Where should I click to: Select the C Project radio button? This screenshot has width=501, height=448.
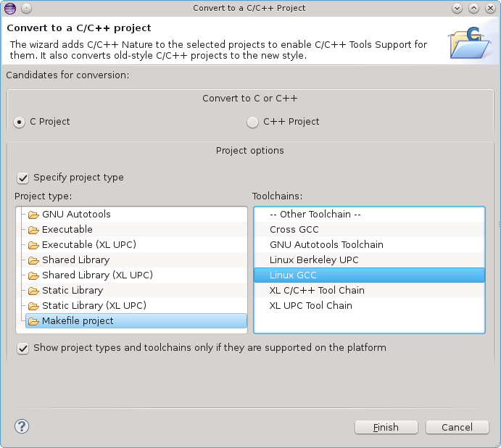point(19,122)
